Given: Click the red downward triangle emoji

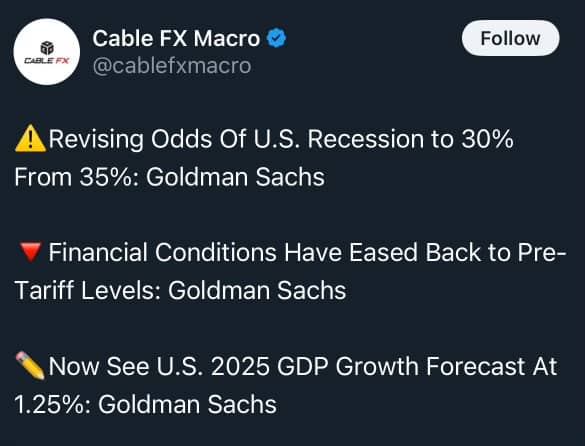Looking at the screenshot, I should [x=30, y=252].
